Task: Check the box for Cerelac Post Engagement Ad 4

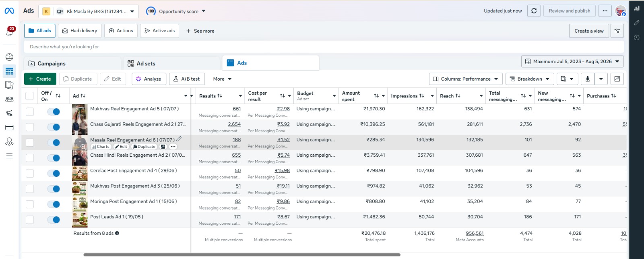Action: 30,174
